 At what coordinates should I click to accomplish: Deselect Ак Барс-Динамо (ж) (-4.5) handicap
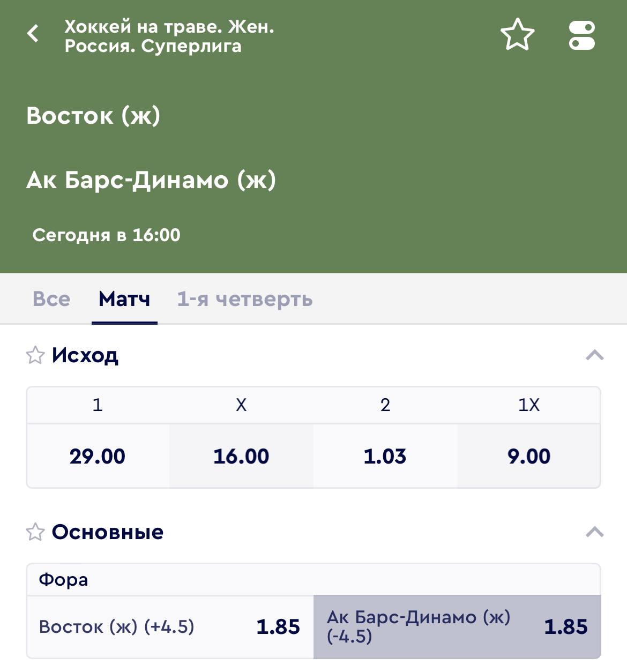457,626
